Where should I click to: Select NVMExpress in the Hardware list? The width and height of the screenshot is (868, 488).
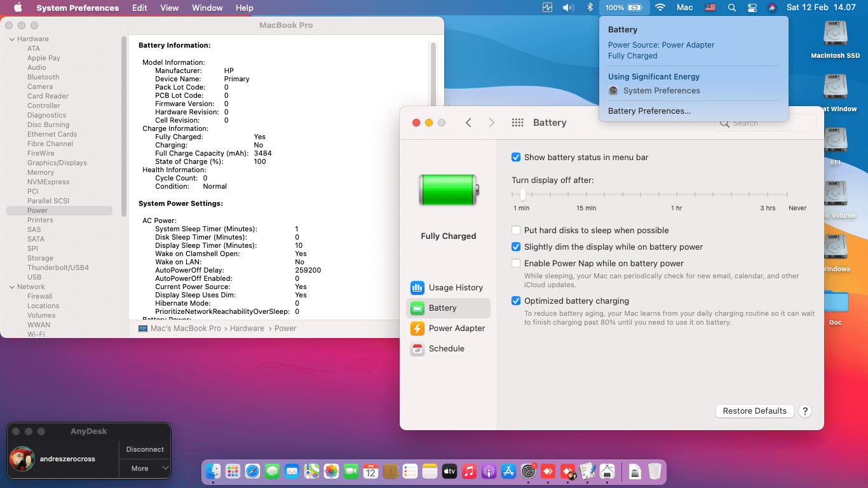click(x=48, y=182)
